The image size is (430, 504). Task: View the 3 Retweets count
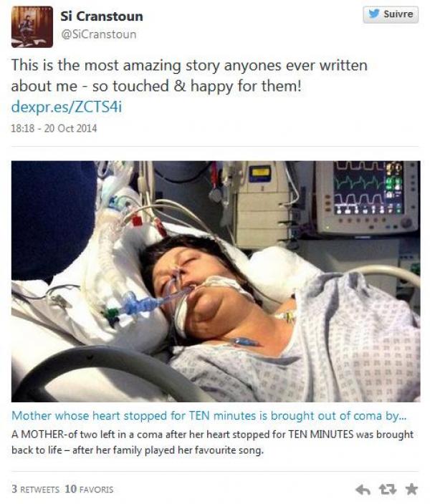pos(35,489)
